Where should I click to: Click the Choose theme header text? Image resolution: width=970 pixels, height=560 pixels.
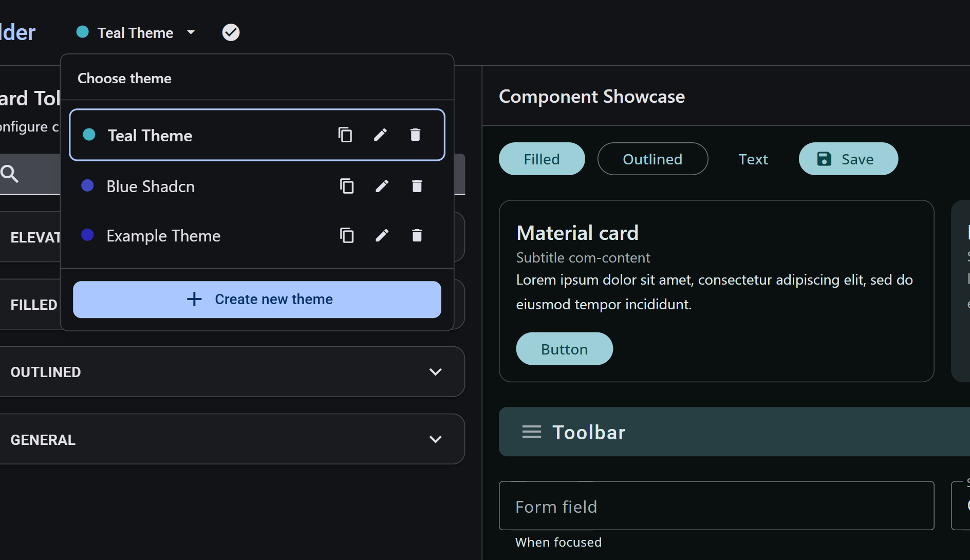click(x=124, y=78)
